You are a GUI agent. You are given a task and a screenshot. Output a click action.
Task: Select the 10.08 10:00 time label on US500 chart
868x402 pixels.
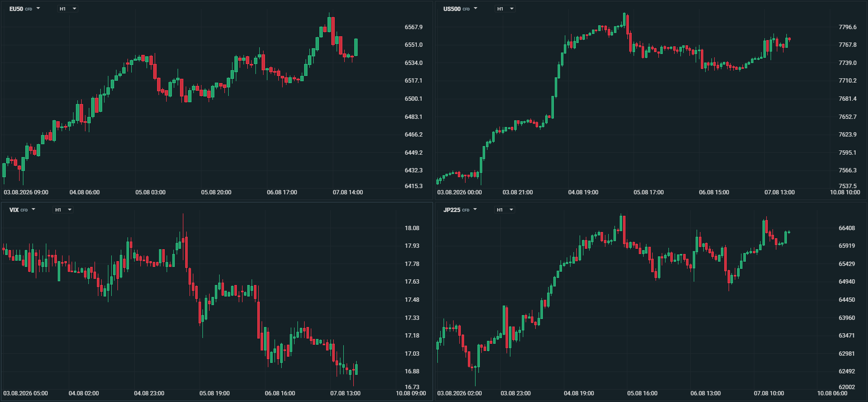pos(845,192)
